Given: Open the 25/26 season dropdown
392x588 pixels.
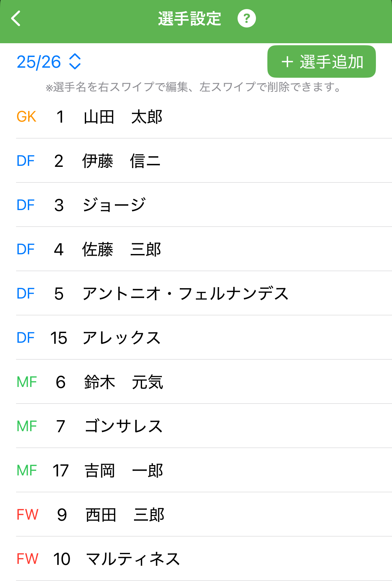Looking at the screenshot, I should (39, 62).
